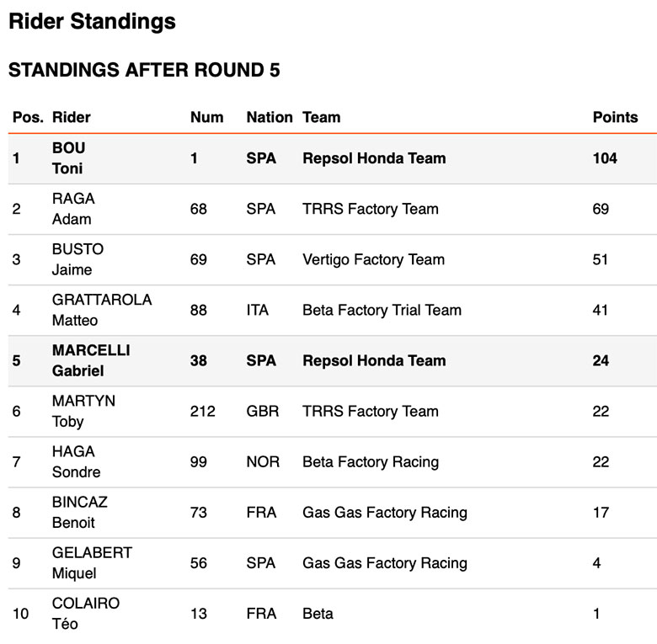Select rider BOU Toni's name
Viewport: 657px width, 644px height.
tap(68, 158)
